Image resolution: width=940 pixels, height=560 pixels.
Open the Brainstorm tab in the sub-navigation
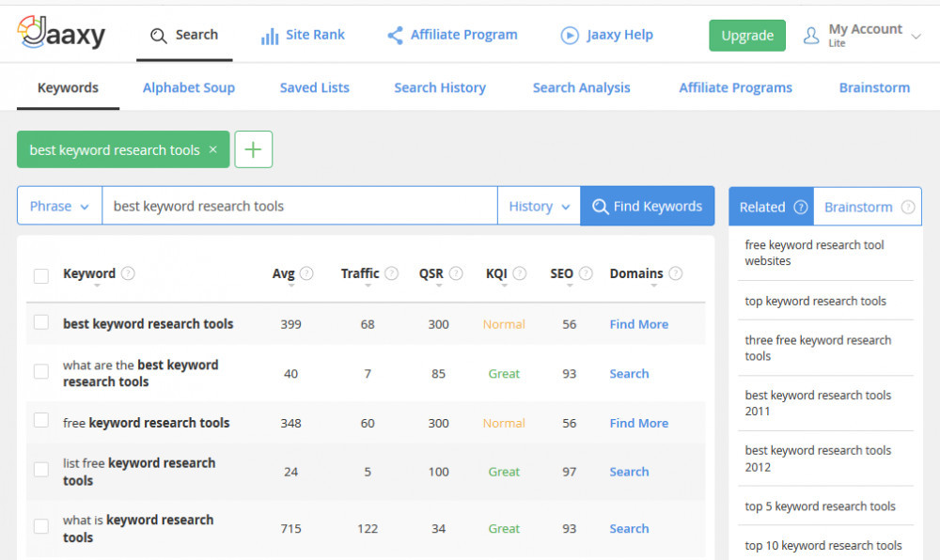coord(874,88)
